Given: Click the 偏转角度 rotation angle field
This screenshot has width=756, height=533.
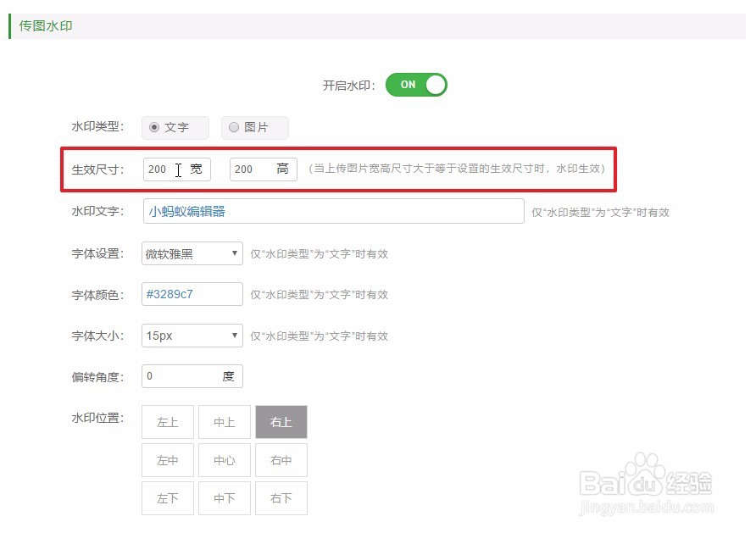Looking at the screenshot, I should tap(192, 375).
